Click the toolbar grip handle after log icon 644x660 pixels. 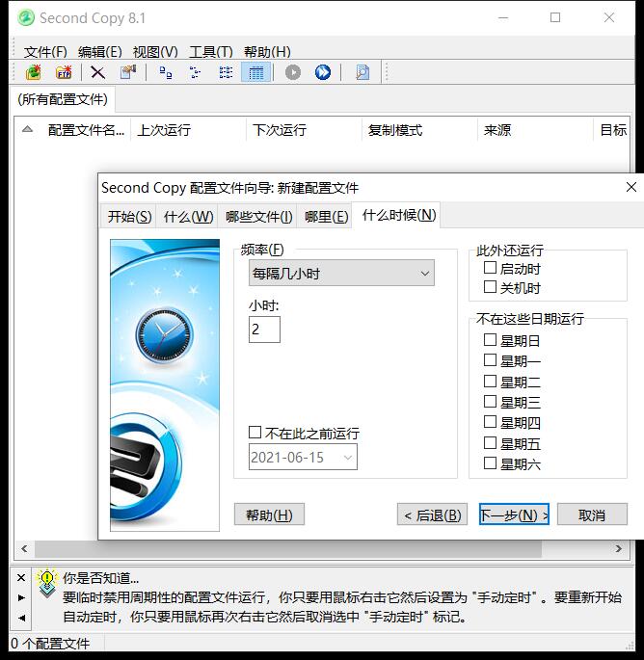(x=386, y=72)
